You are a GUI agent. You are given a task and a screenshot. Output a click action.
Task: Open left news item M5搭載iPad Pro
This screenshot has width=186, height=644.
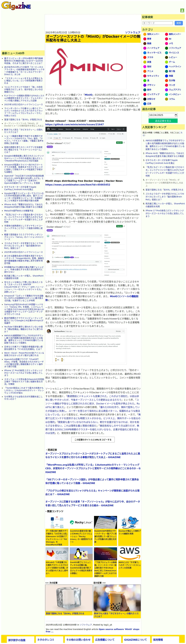coord(24,270)
